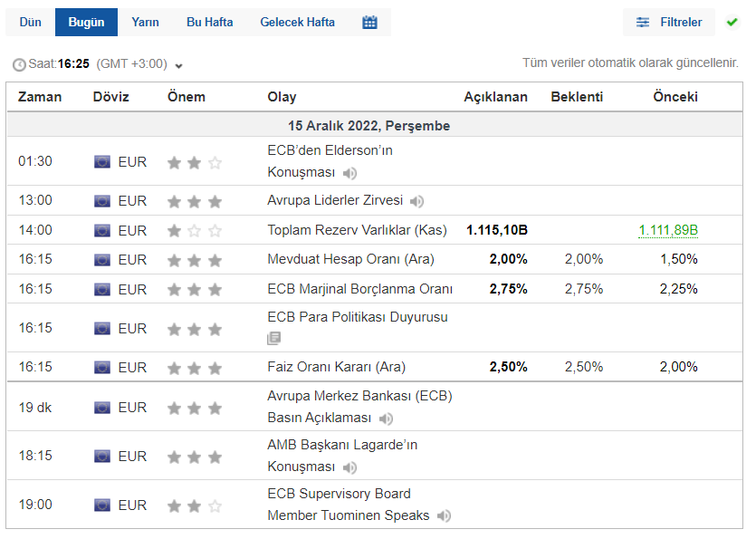Select the Yarın tab
The image size is (756, 539).
[145, 22]
